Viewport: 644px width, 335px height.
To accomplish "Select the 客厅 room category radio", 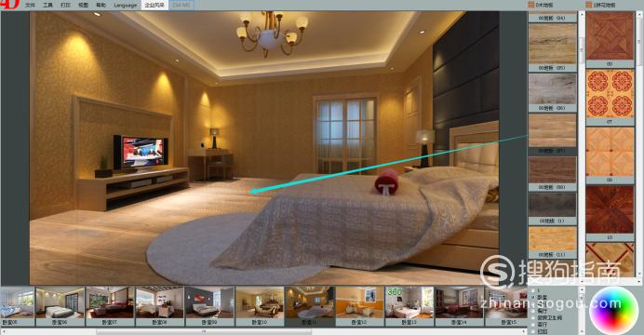I will point(533,325).
